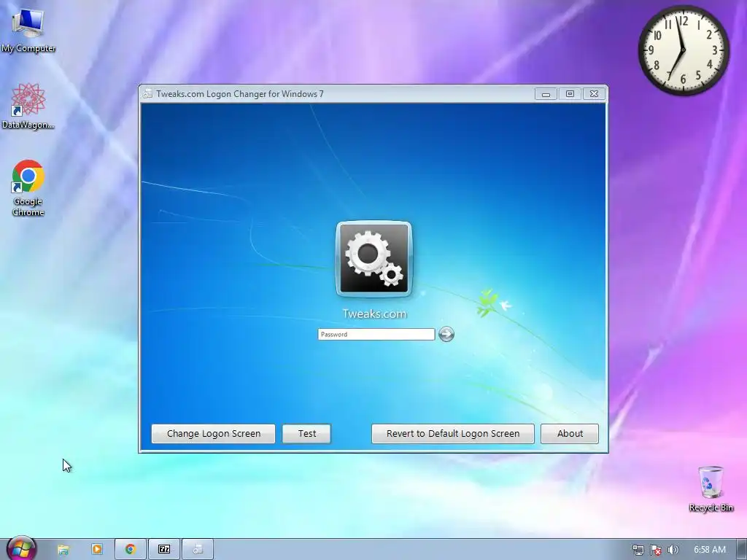Close the Logon Changer window
747x560 pixels.
[594, 94]
